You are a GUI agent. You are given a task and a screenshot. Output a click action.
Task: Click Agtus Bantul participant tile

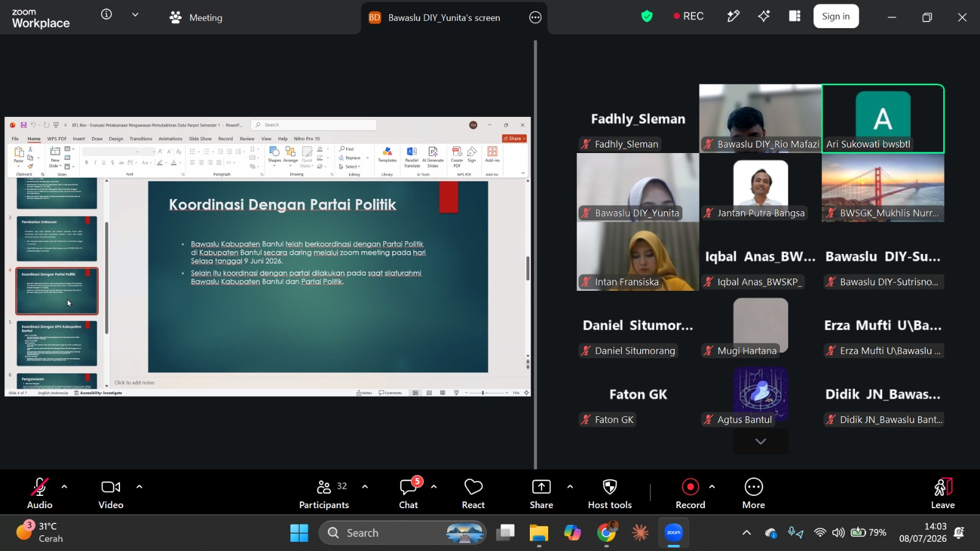pos(761,394)
